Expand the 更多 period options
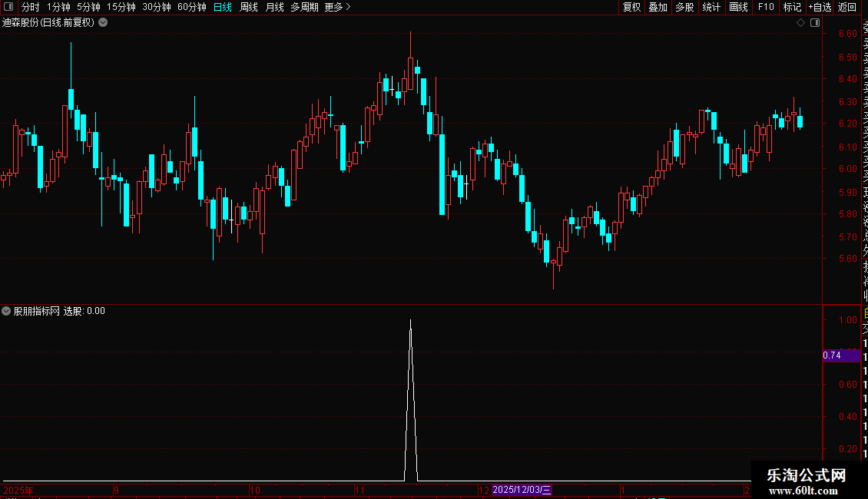The image size is (868, 499). [x=337, y=7]
